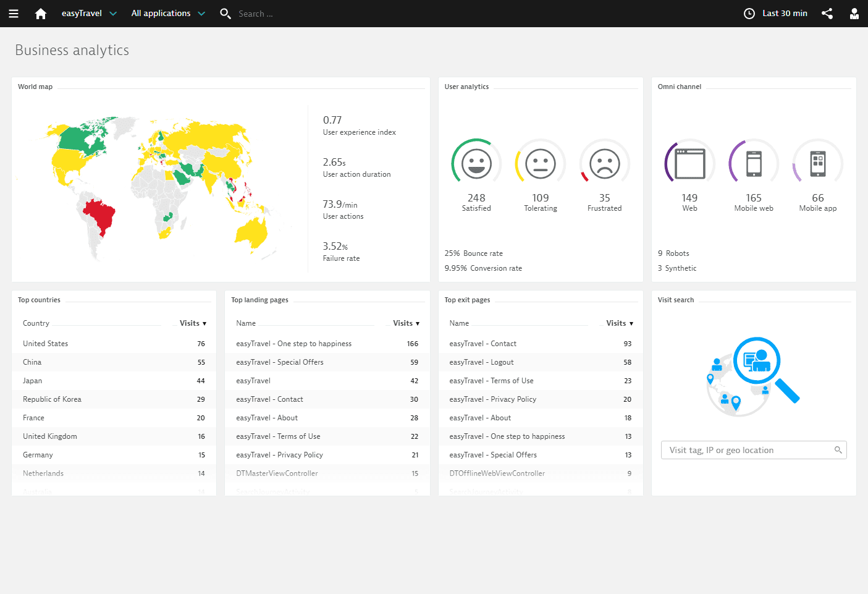Open the Top countries tile title
The height and width of the screenshot is (594, 868).
(39, 300)
